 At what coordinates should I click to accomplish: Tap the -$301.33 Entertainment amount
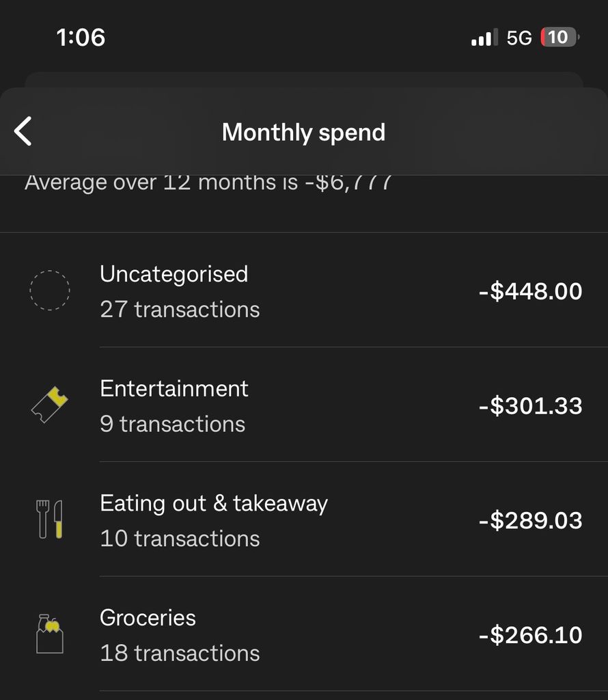530,406
